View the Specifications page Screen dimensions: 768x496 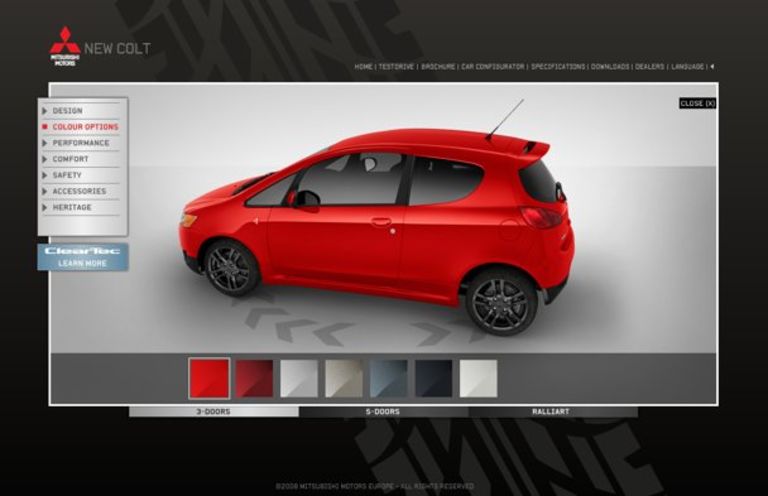558,67
